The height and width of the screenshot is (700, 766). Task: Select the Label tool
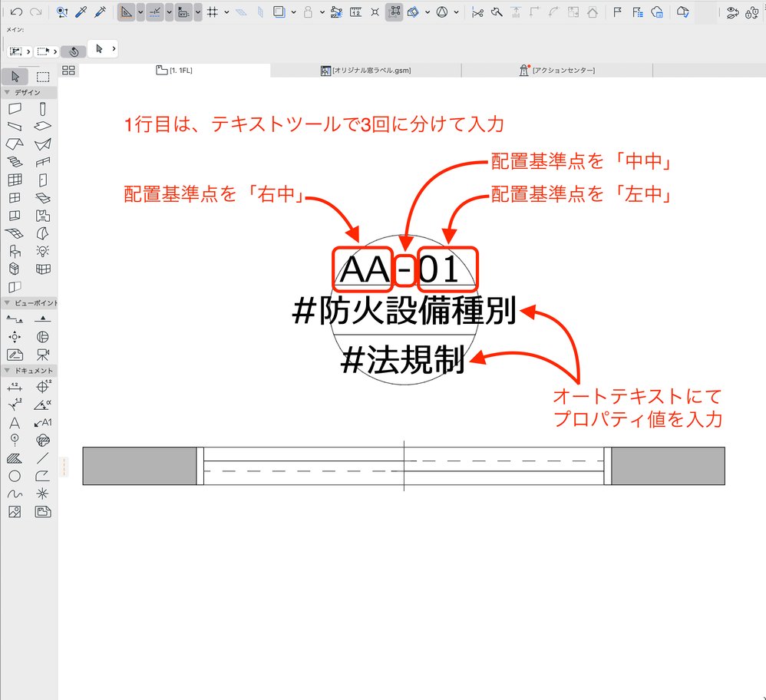(43, 423)
